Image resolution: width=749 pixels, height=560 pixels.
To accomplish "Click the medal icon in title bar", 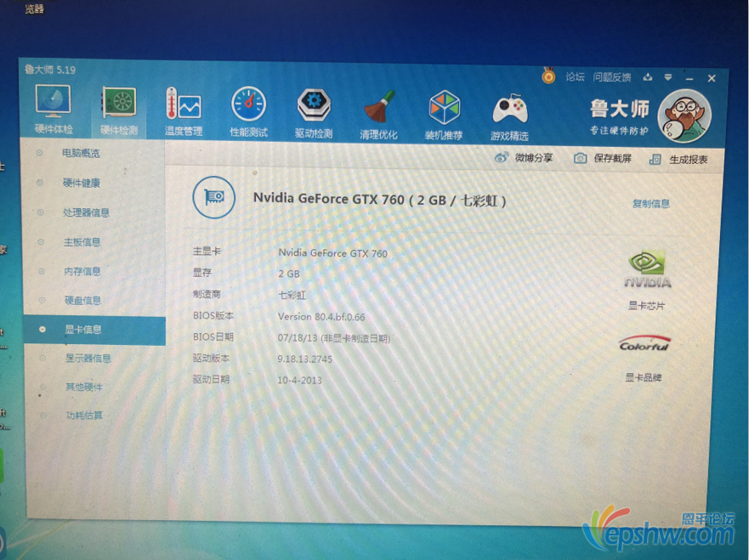I will tap(548, 76).
